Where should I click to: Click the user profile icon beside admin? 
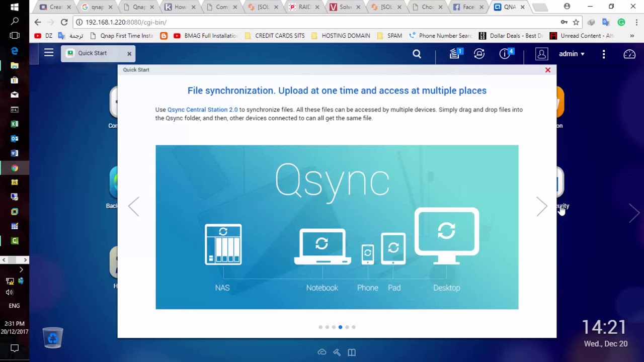click(x=541, y=54)
